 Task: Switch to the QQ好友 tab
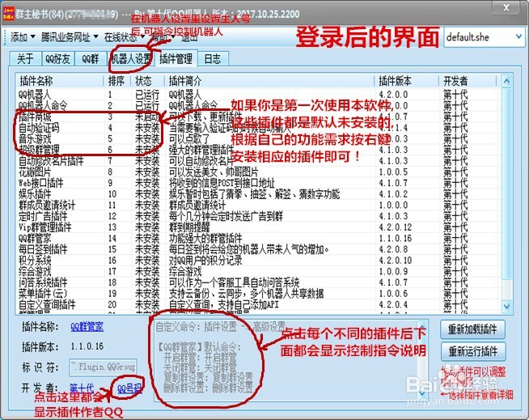click(57, 59)
